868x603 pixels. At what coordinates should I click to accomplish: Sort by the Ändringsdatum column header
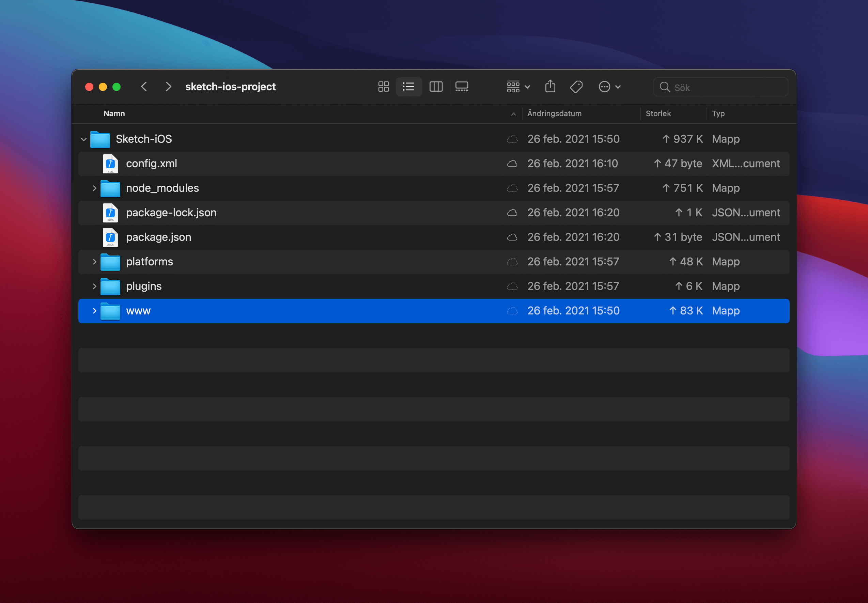click(554, 114)
